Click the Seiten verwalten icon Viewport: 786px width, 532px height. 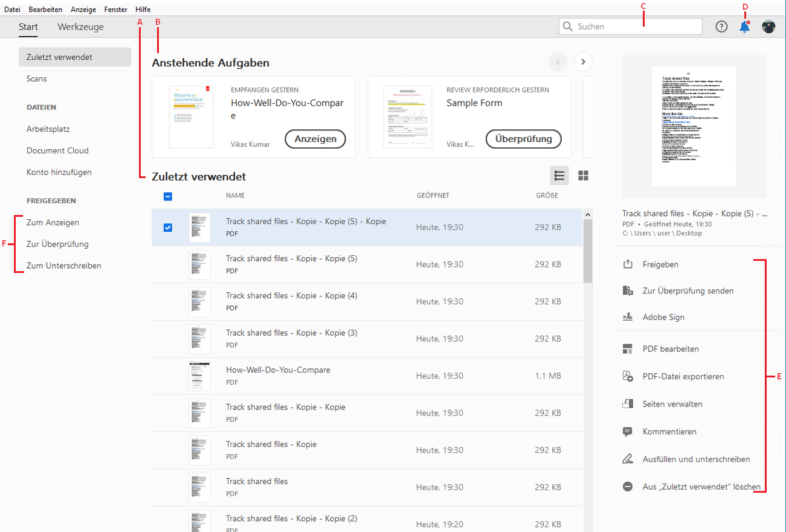tap(628, 404)
